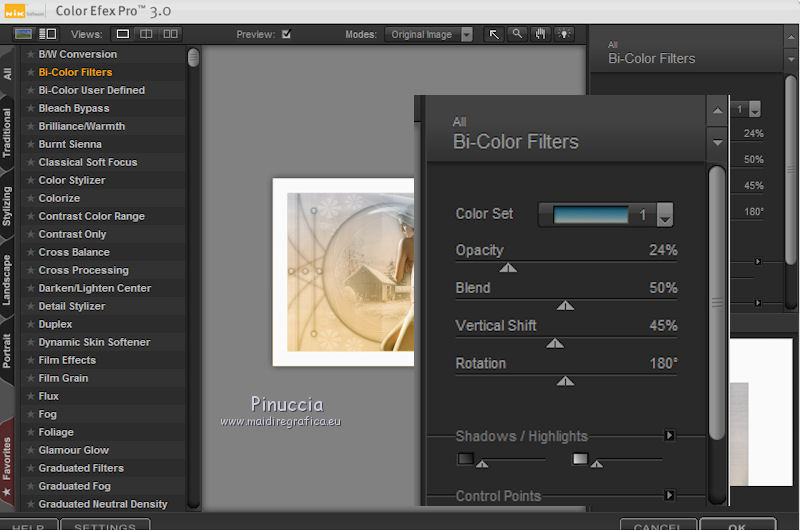Click the star beside Film Grain filter
Viewport: 800px width, 530px height.
[x=30, y=378]
